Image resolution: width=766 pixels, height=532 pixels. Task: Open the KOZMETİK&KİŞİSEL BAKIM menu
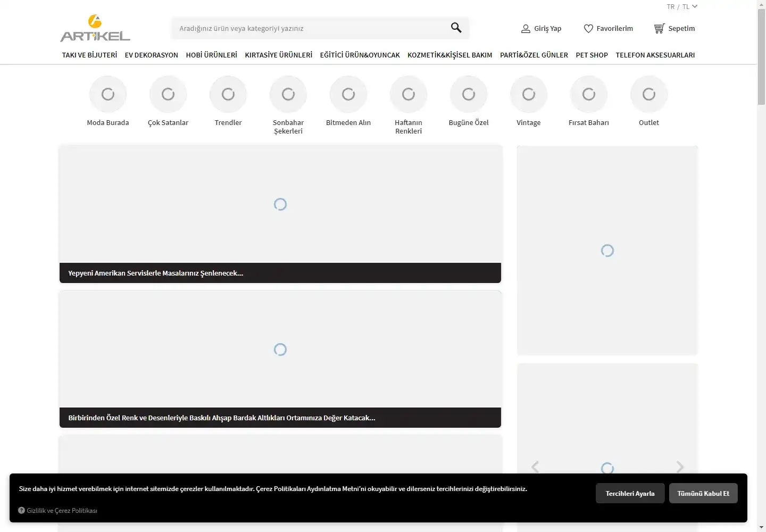pos(450,55)
